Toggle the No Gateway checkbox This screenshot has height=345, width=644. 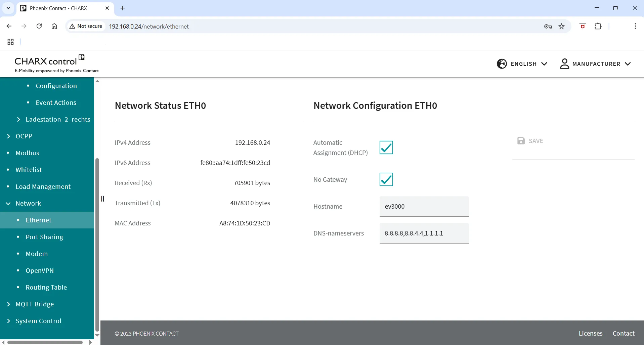coord(386,179)
